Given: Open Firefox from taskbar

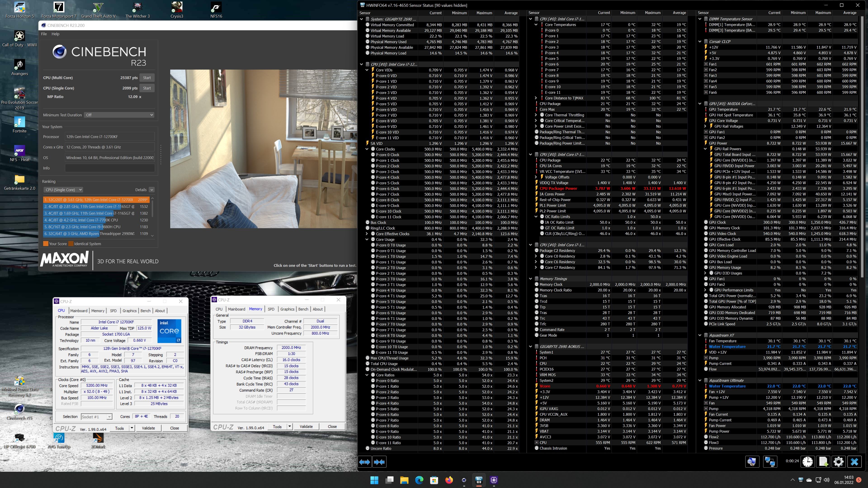Looking at the screenshot, I should point(449,480).
